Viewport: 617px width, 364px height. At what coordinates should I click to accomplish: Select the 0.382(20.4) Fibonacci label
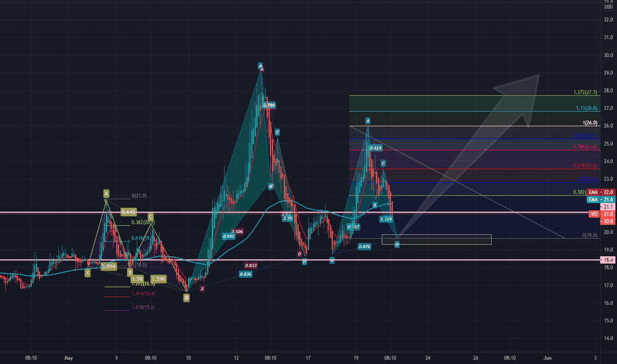[x=143, y=222]
